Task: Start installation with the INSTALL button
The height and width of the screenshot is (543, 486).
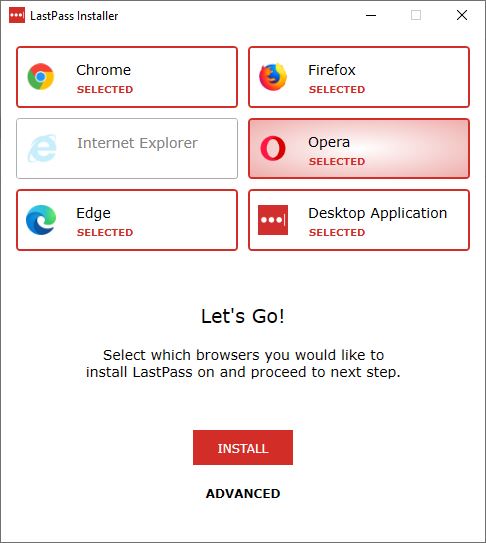Action: (x=243, y=447)
